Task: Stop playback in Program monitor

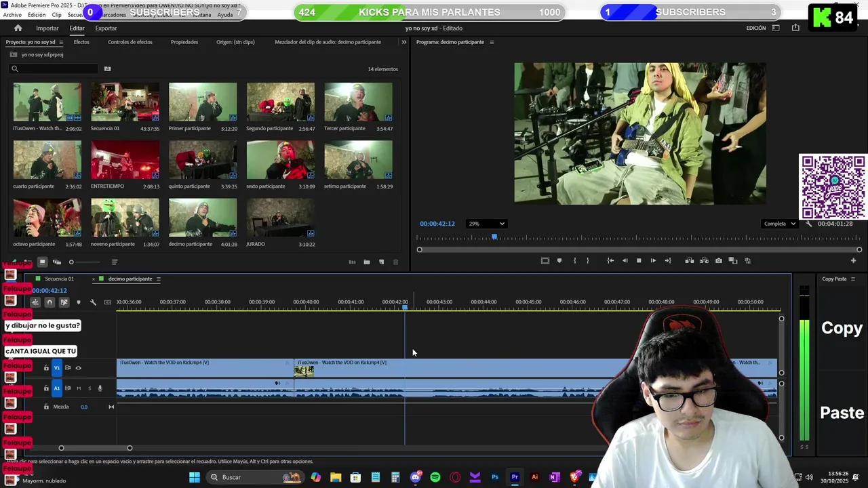Action: (639, 260)
